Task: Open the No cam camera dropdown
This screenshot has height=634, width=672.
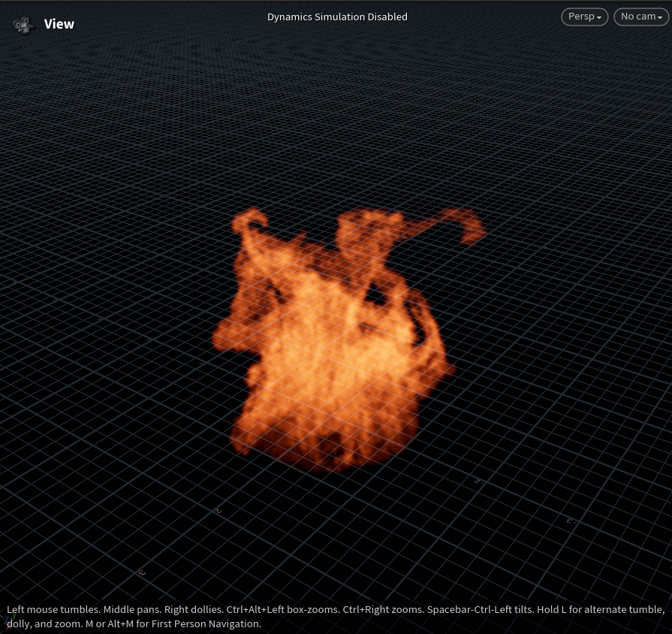Action: click(641, 17)
